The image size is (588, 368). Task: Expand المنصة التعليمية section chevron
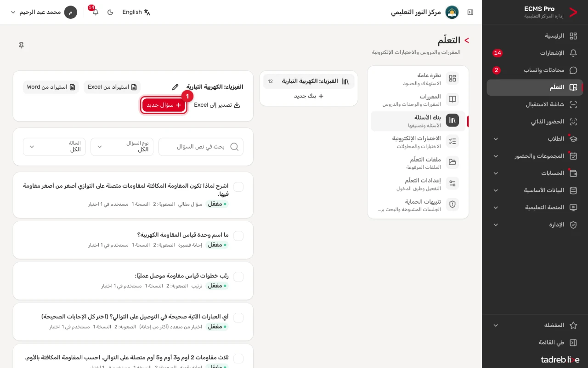coord(496,207)
